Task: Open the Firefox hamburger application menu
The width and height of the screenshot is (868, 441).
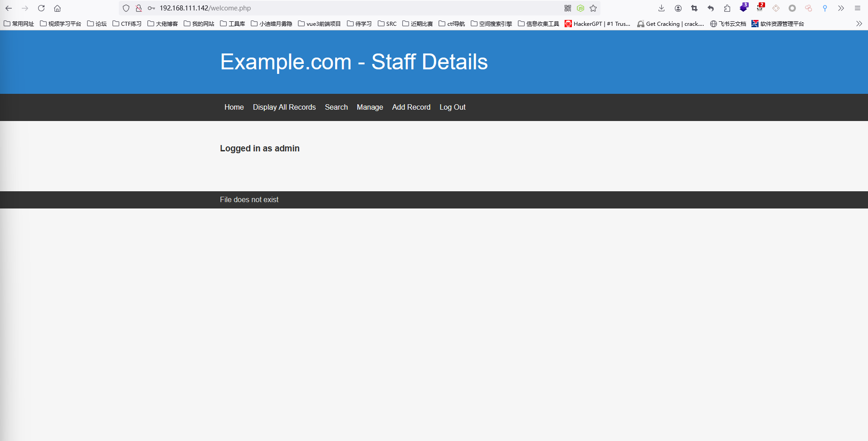Action: 858,8
